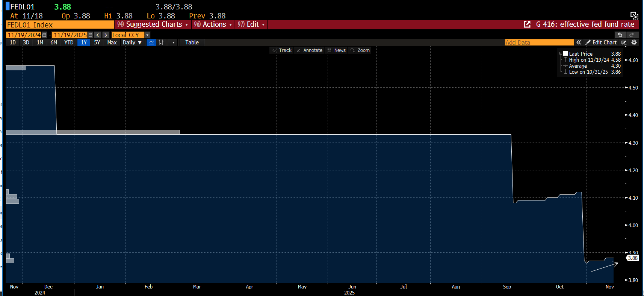
Task: Select the 1D range tab
Action: point(13,43)
